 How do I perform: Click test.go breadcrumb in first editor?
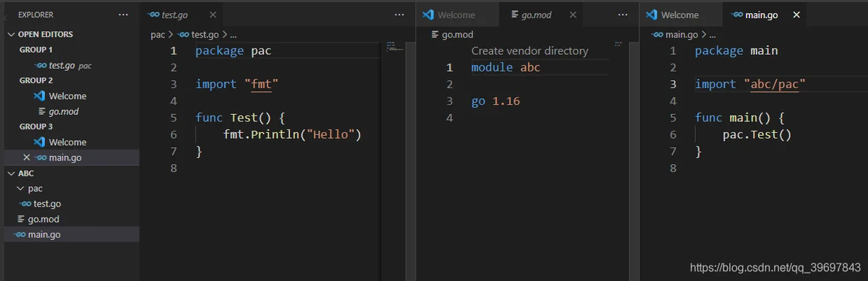tap(198, 34)
